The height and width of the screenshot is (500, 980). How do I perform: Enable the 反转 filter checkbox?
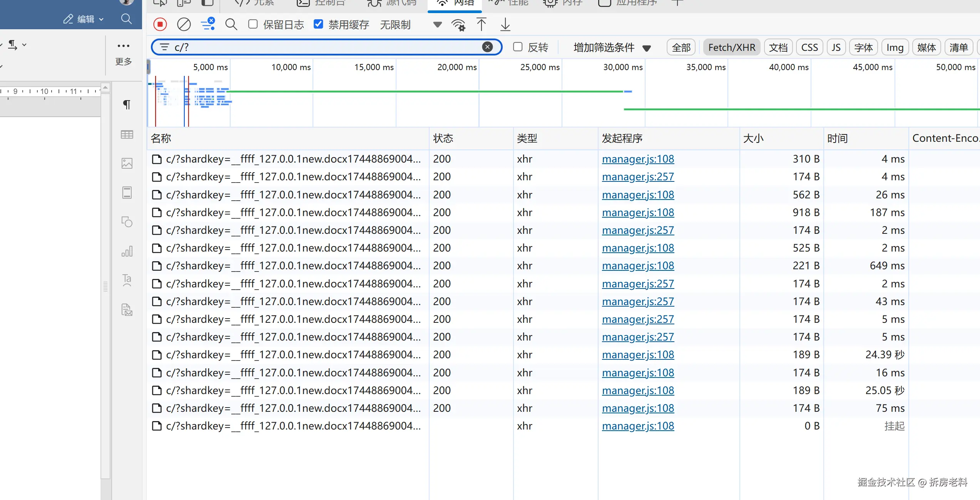point(518,47)
